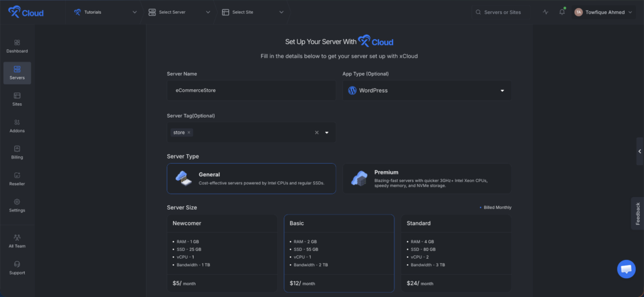Open the Dashboard sidebar icon
Viewport: 644px width, 297px height.
(x=17, y=43)
